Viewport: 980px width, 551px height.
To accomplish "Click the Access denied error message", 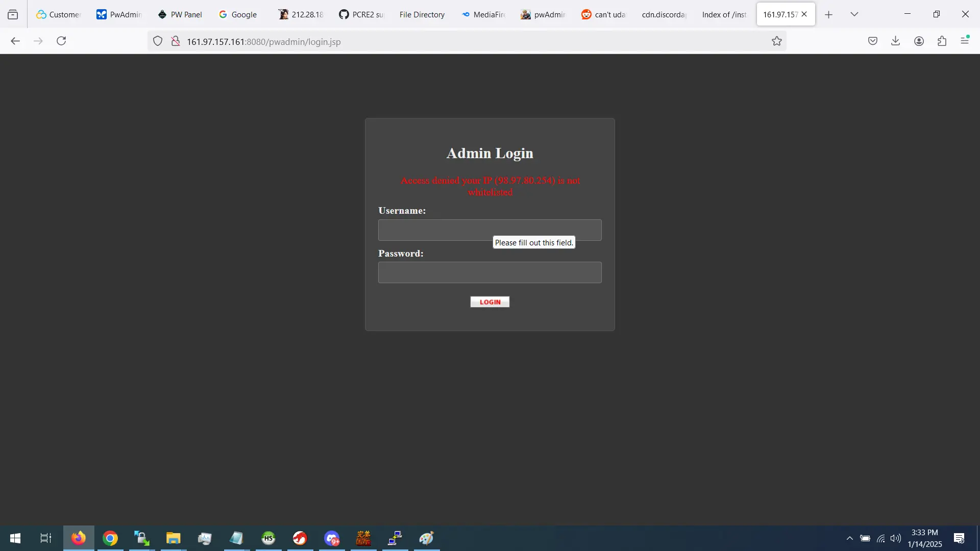I will [x=490, y=186].
